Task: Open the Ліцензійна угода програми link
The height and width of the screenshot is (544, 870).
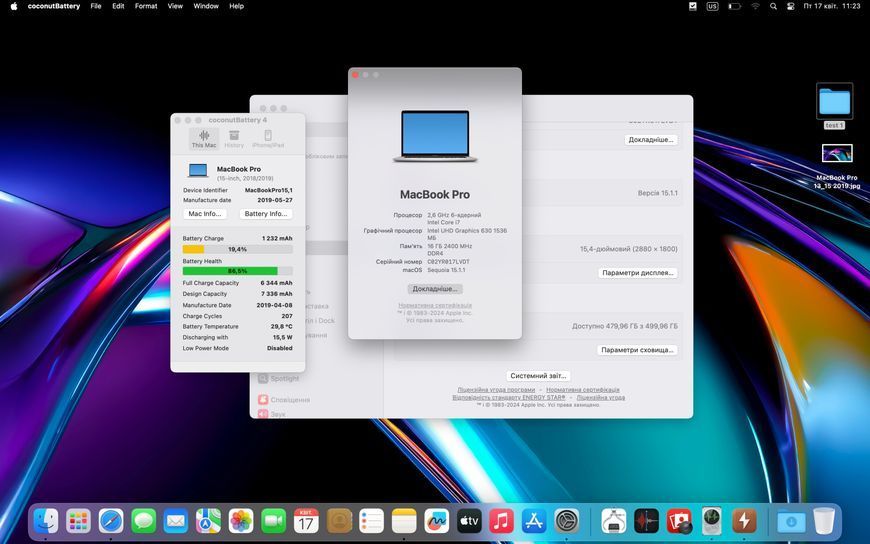Action: pos(496,390)
